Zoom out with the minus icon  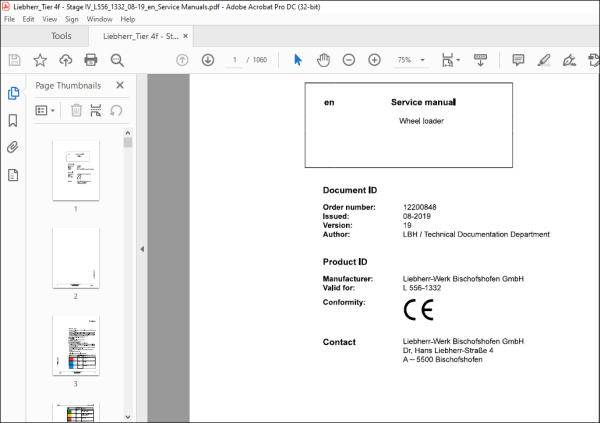[349, 60]
